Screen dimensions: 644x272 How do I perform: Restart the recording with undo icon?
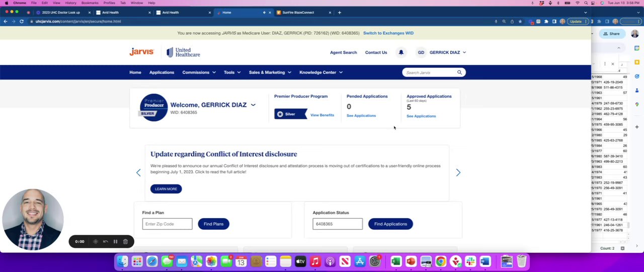click(106, 242)
